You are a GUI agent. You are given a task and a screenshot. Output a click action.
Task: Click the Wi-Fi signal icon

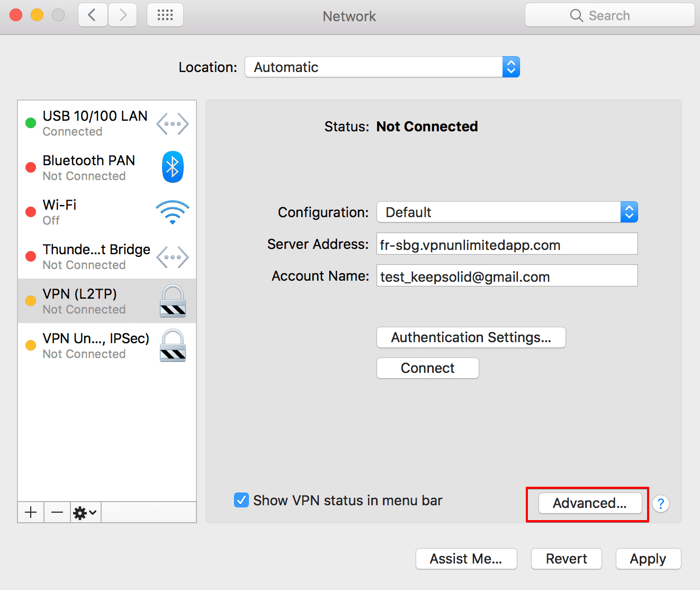173,212
